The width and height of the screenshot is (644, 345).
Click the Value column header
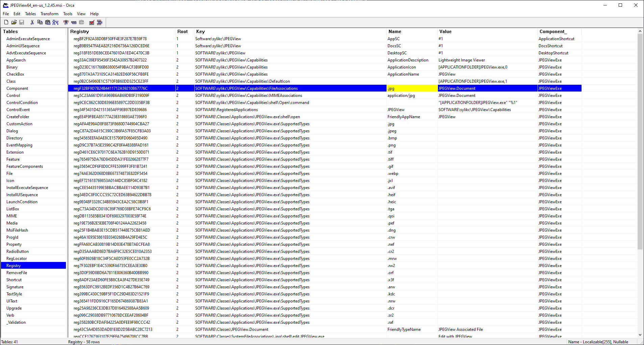pyautogui.click(x=445, y=31)
